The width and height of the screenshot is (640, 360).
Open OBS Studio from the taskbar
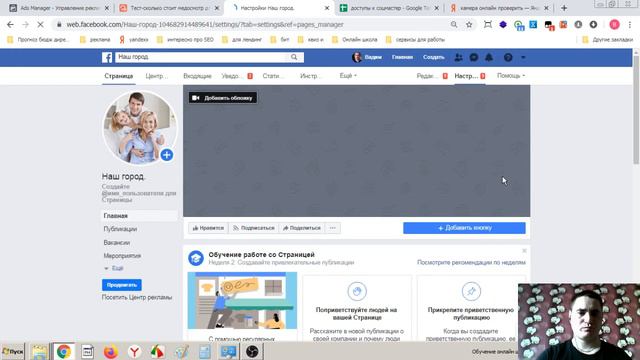[x=252, y=351]
